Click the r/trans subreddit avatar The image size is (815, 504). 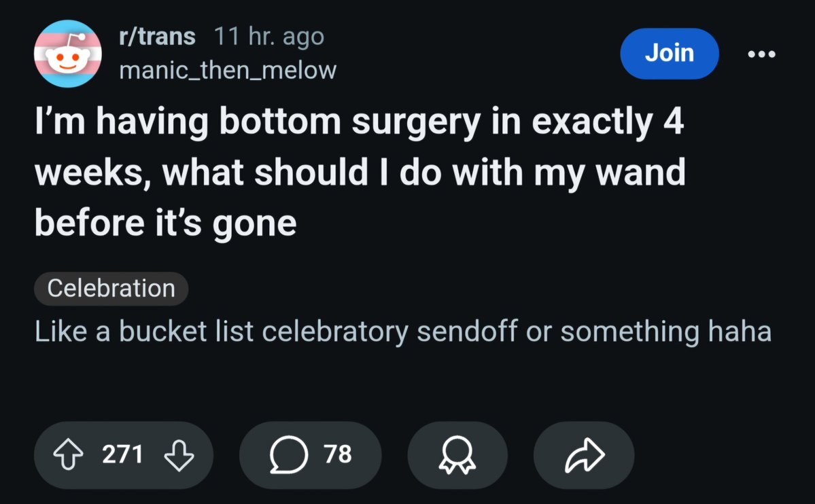point(68,54)
